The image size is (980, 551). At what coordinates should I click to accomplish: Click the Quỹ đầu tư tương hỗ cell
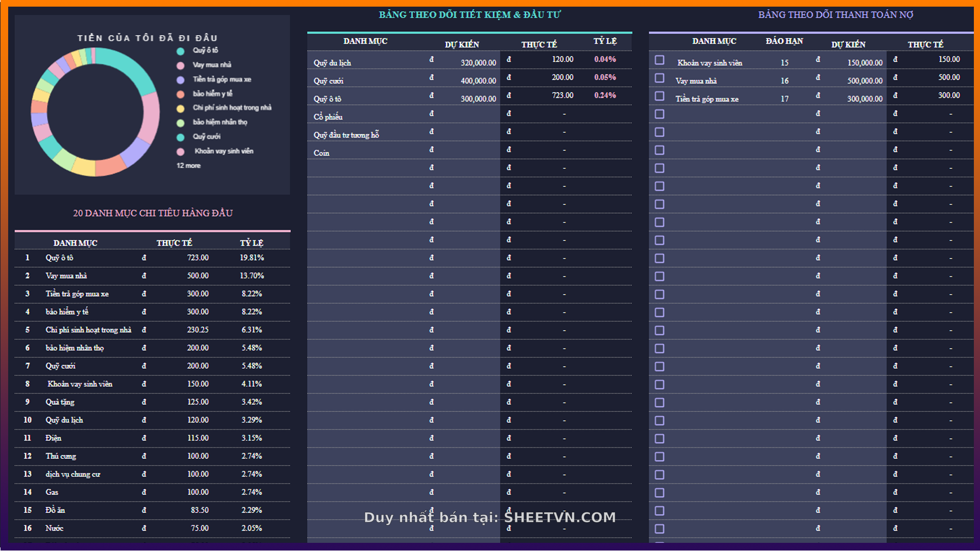click(x=346, y=135)
